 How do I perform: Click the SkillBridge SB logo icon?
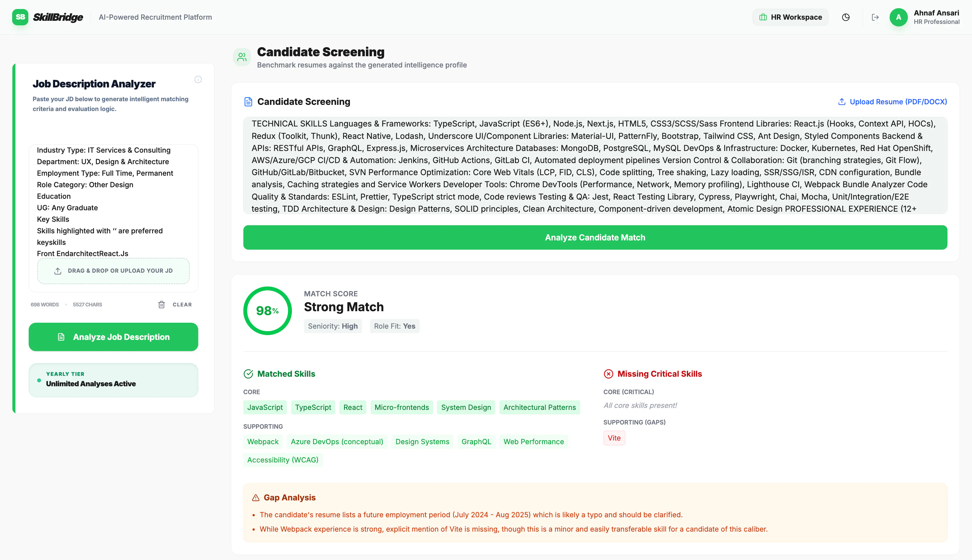(x=20, y=17)
